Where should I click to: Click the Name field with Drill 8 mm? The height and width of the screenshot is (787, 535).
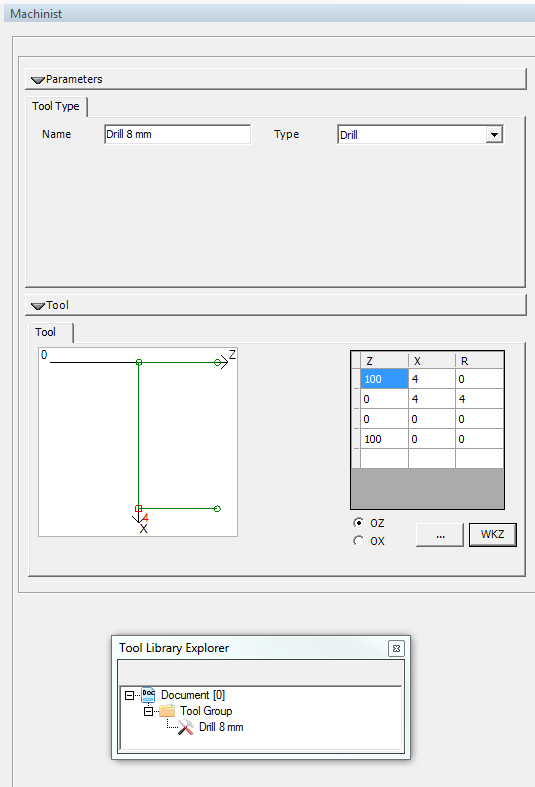pyautogui.click(x=178, y=135)
